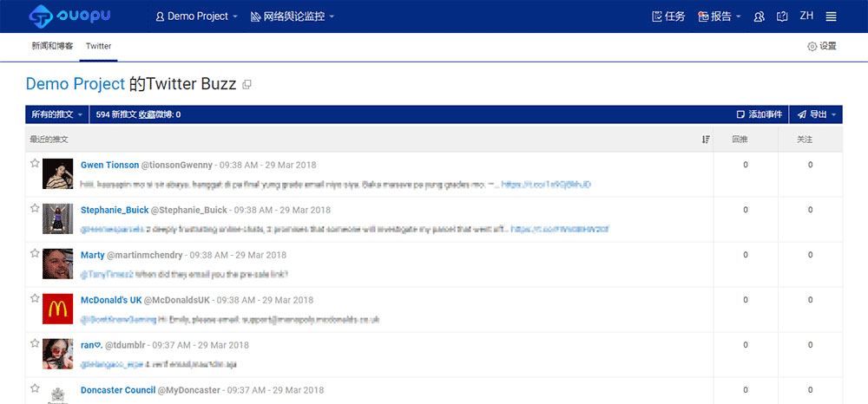This screenshot has width=868, height=404.
Task: Star the Gwen Tionson tweet
Action: pos(35,163)
